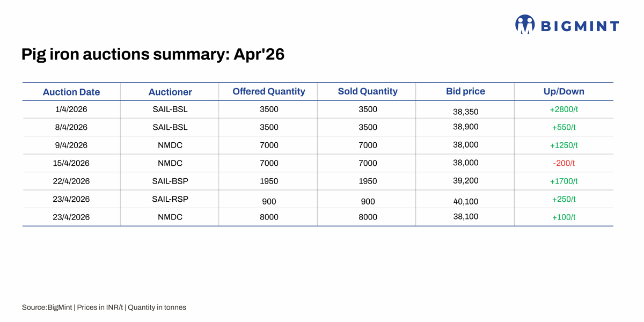
Task: Click the 40,100 bid price cell
Action: [x=465, y=201]
